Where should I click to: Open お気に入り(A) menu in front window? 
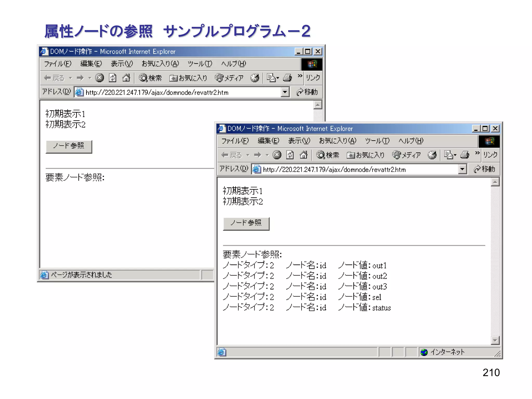pyautogui.click(x=338, y=141)
